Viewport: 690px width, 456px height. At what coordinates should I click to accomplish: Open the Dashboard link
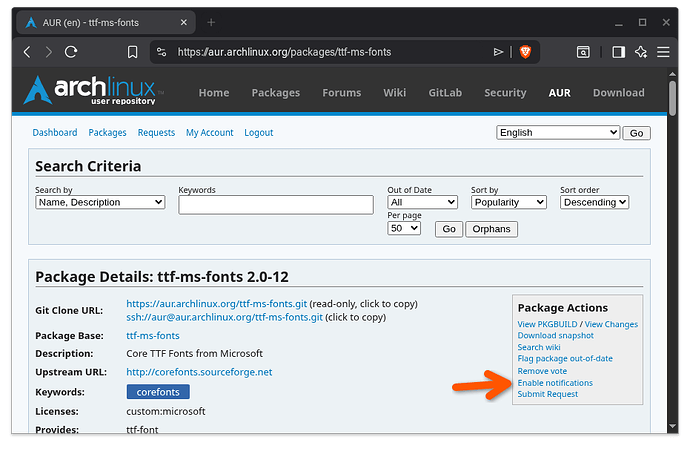pyautogui.click(x=55, y=132)
